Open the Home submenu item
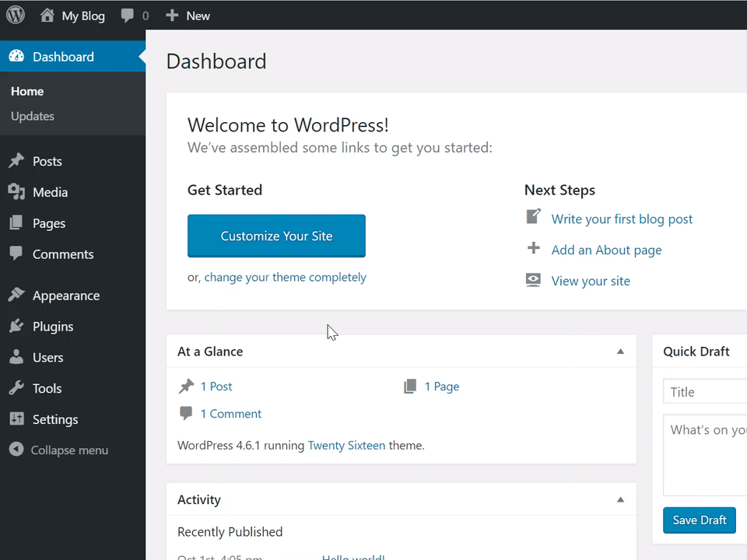The width and height of the screenshot is (747, 560). (27, 91)
